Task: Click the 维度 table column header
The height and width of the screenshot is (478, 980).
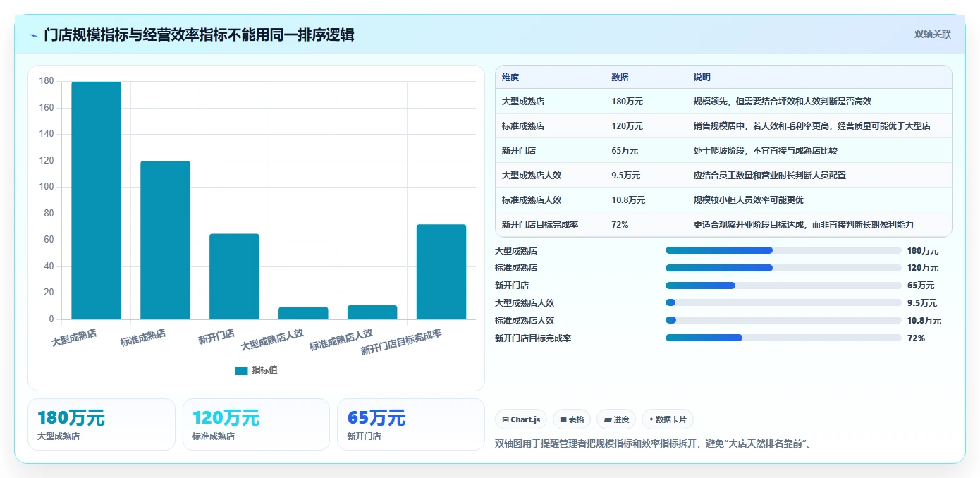Action: click(510, 78)
